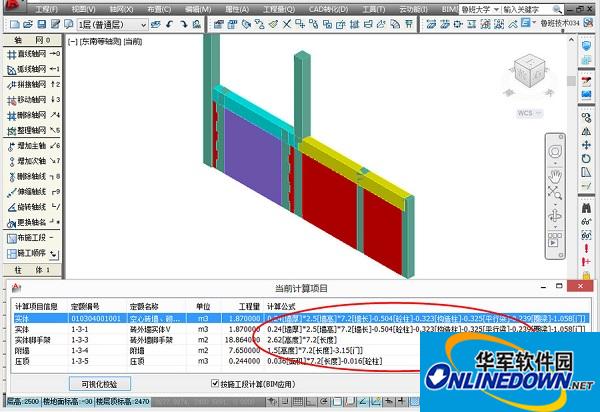Image resolution: width=600 pixels, height=412 pixels.
Task: Open the 工程(F) menu
Action: pyautogui.click(x=46, y=9)
